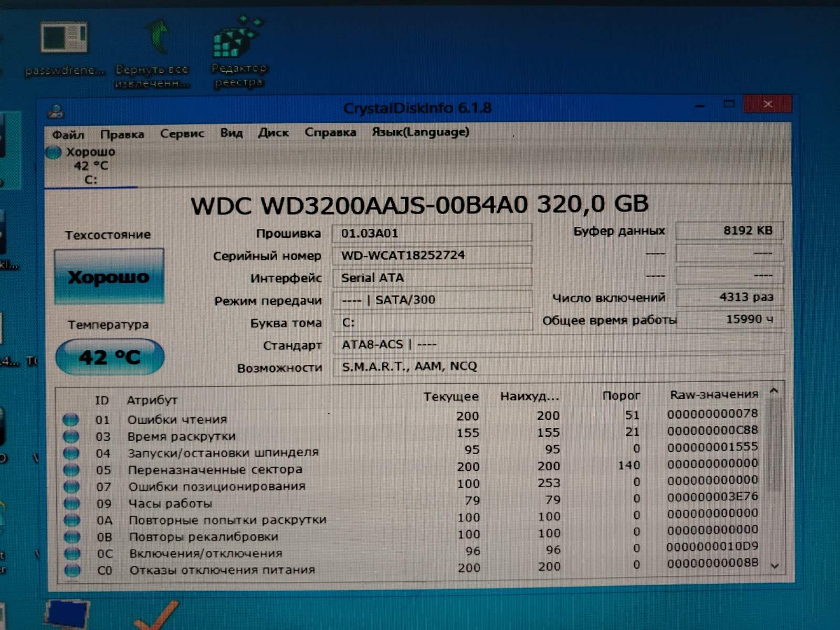Select the Переназначенные сектора attribute row
840x630 pixels.
pyautogui.click(x=412, y=467)
